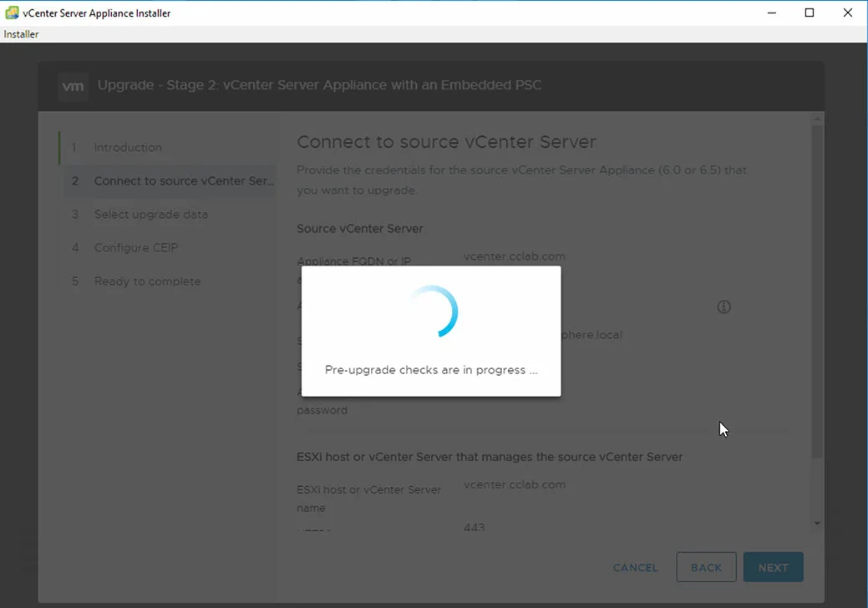Click the info icon next to SSO field

point(723,307)
